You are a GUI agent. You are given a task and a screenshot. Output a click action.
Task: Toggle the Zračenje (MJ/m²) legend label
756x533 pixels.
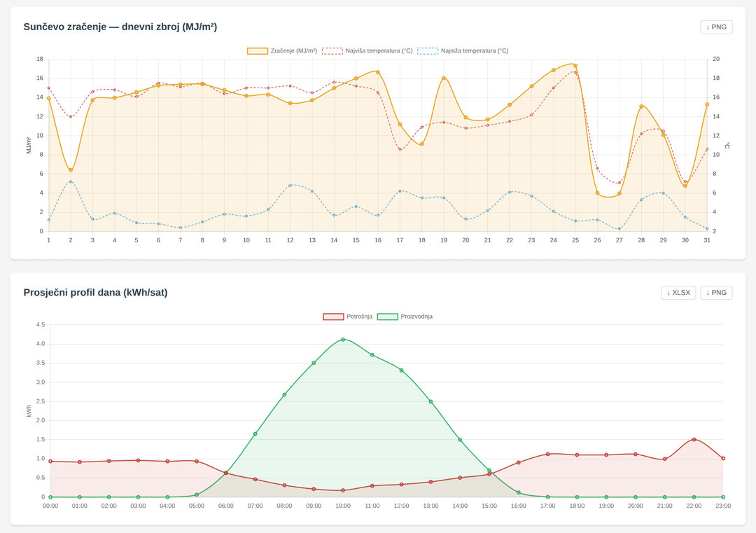[x=293, y=51]
